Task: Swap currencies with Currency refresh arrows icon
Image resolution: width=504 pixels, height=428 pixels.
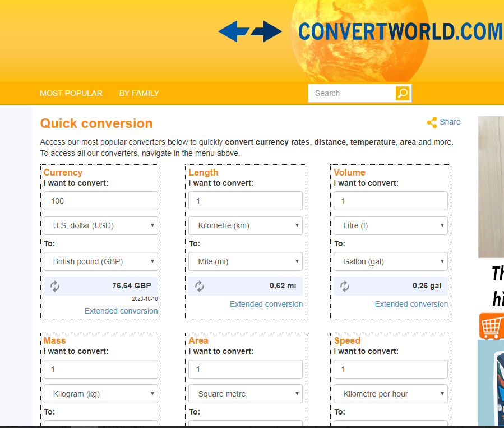Action: coord(54,286)
